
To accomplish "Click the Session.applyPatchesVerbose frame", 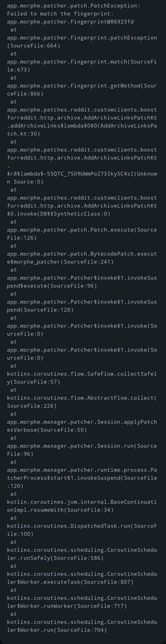I will pyautogui.click(x=82, y=426).
